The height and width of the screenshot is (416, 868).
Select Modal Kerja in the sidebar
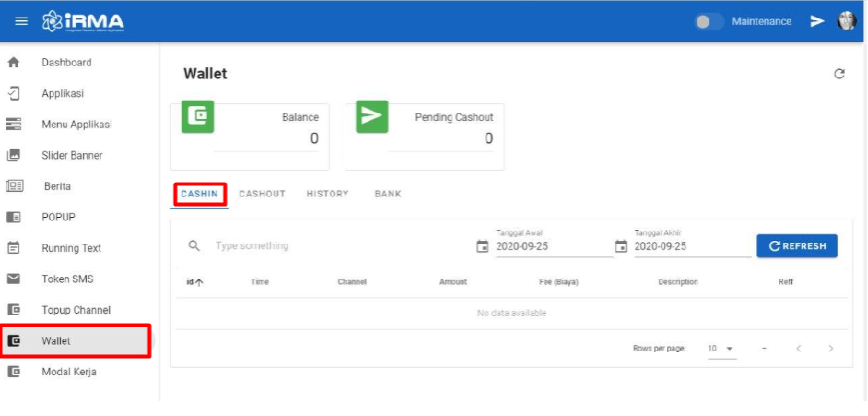(x=68, y=372)
